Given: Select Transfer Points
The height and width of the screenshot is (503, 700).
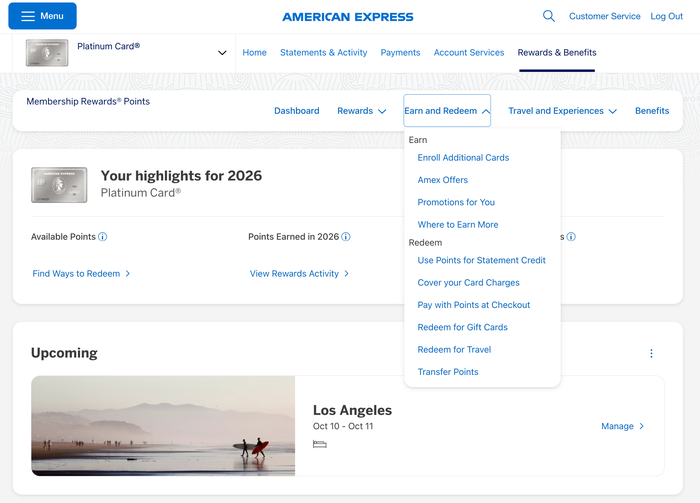Looking at the screenshot, I should (448, 372).
